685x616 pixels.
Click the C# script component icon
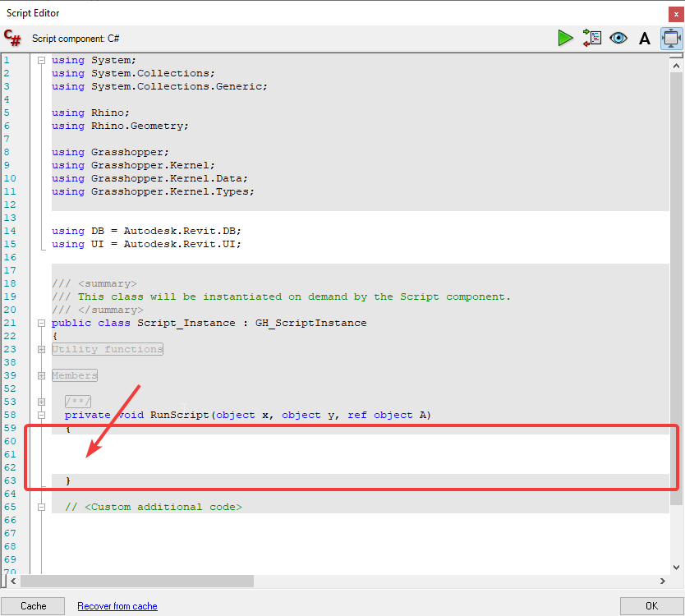12,38
